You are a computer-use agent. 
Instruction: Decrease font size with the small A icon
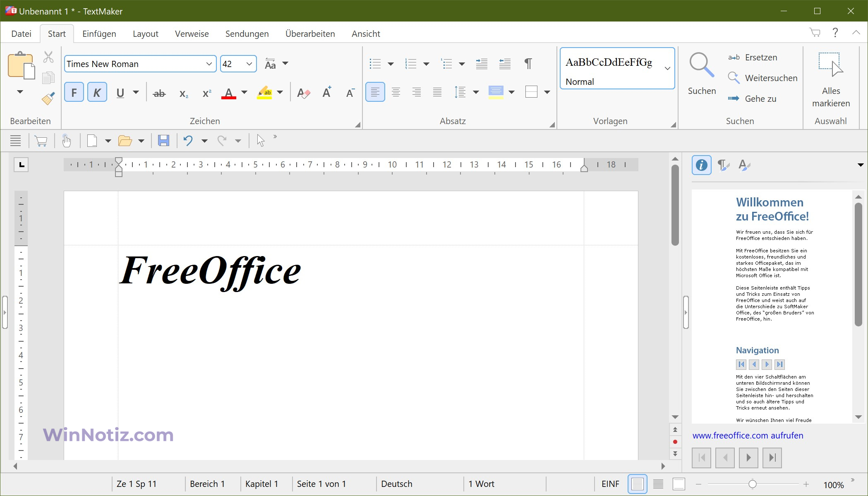tap(350, 93)
